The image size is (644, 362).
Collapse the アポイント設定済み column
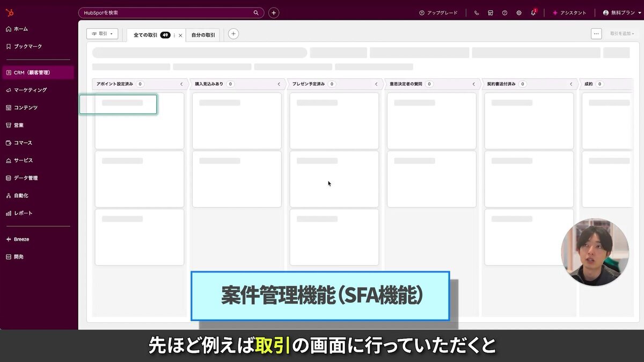(181, 84)
